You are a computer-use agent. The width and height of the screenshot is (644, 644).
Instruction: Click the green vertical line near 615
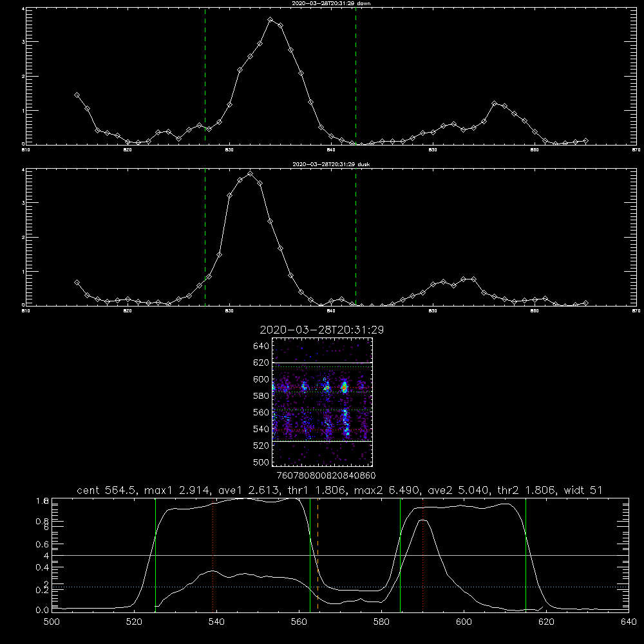pos(526,555)
